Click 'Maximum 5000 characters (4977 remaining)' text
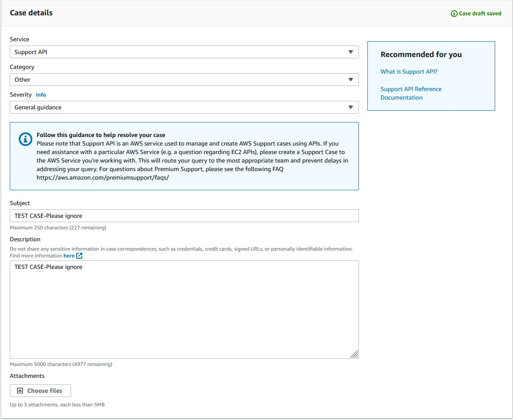 click(61, 364)
